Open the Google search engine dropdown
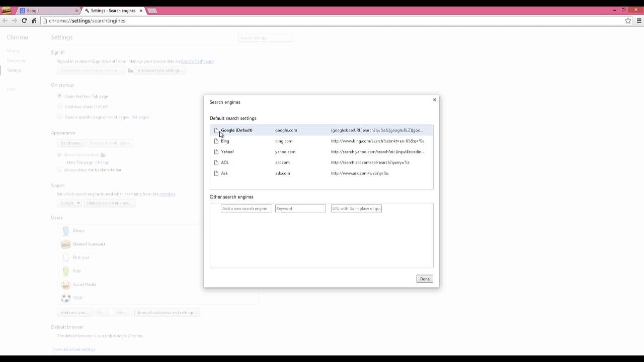The width and height of the screenshot is (644, 362). coord(69,203)
